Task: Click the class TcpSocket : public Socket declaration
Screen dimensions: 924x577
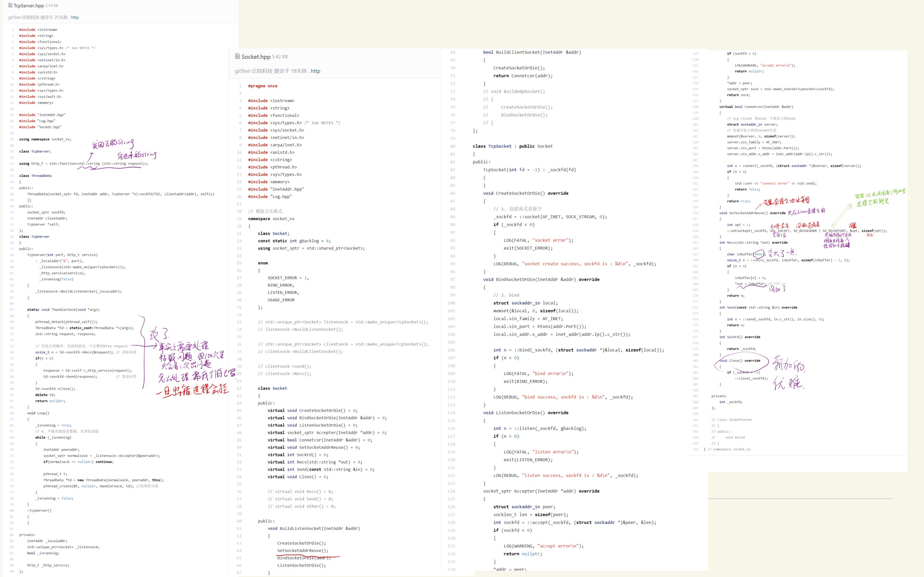Action: point(512,146)
